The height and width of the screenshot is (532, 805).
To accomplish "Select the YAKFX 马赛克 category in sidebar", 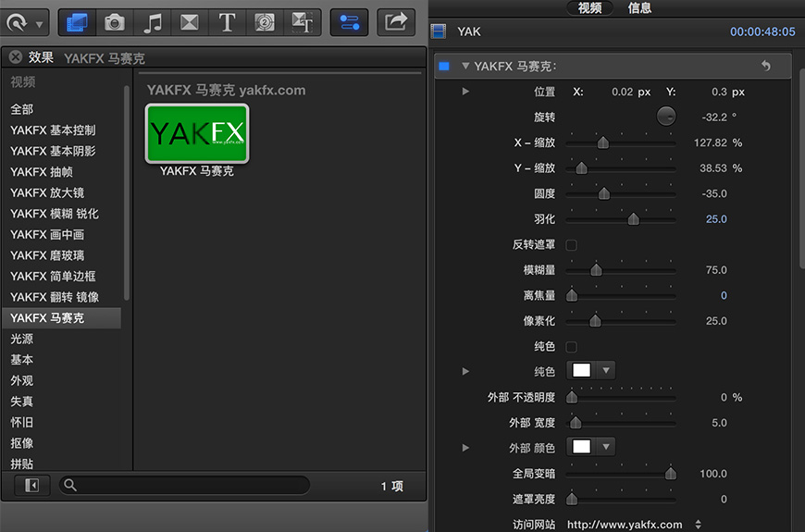I will point(62,318).
